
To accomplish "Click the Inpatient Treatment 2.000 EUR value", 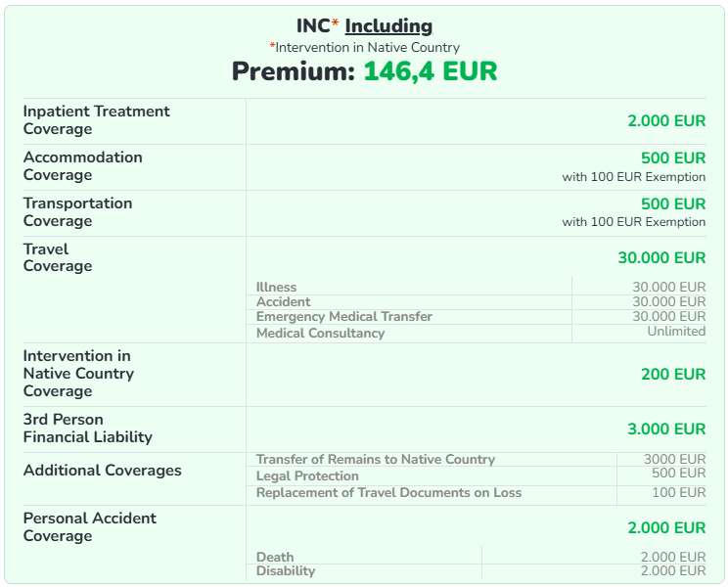I will tap(666, 121).
